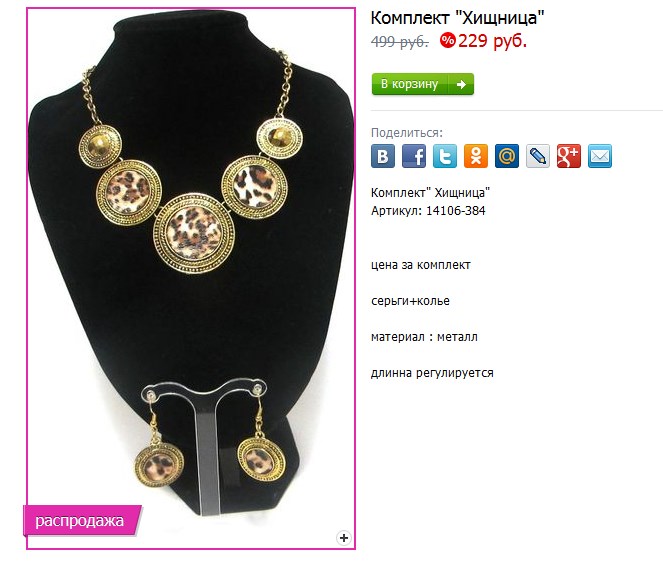The height and width of the screenshot is (565, 663).
Task: Click the crossed-out 499 руб. price
Action: coord(400,42)
